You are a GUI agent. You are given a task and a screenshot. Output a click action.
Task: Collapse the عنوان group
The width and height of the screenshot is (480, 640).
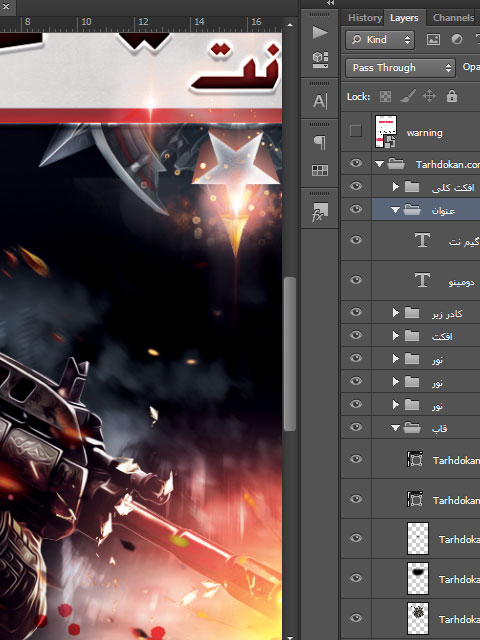coord(395,210)
